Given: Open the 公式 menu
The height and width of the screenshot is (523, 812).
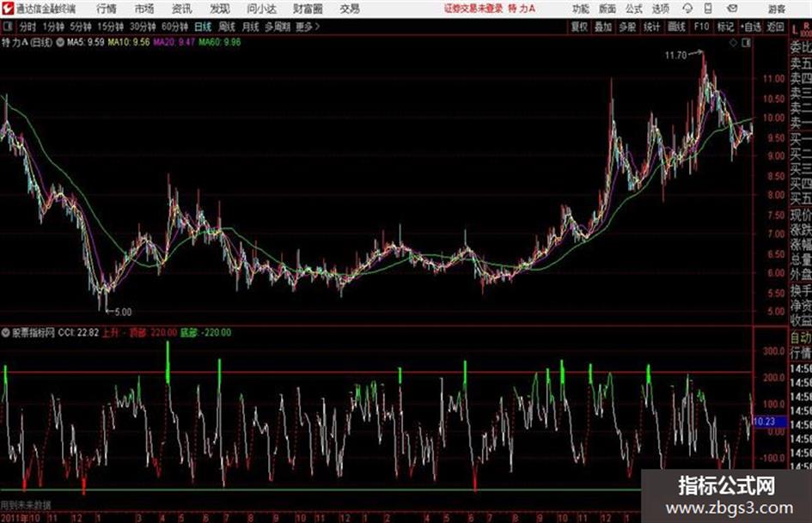Looking at the screenshot, I should [x=634, y=9].
